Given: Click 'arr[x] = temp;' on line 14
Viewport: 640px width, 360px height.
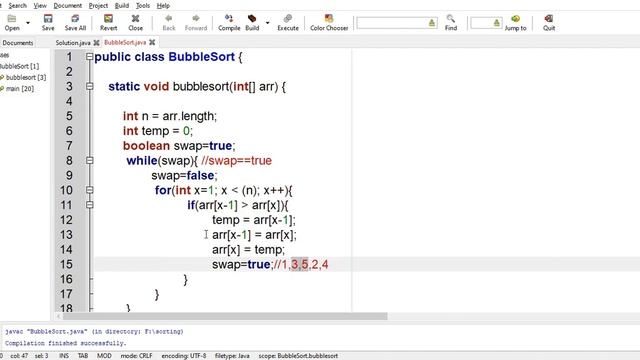Looking at the screenshot, I should tap(248, 250).
